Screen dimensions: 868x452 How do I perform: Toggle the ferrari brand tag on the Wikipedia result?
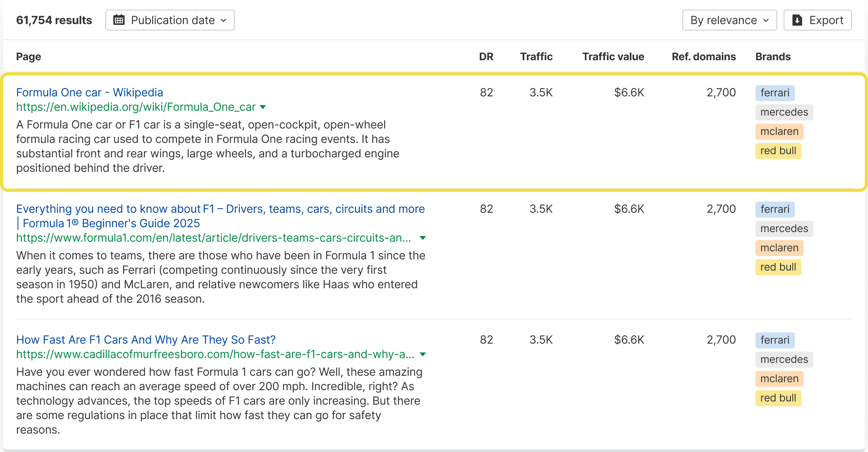[775, 93]
